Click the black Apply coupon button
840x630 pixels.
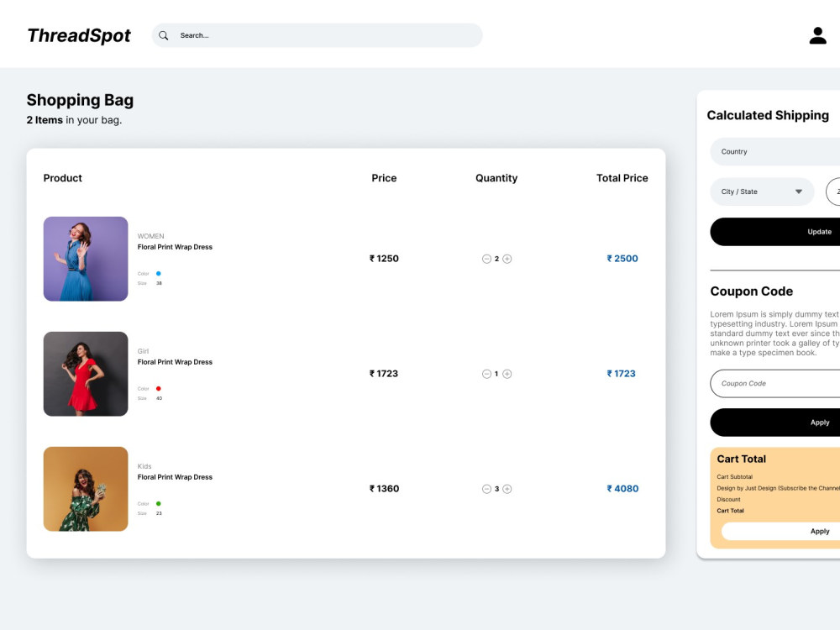774,423
